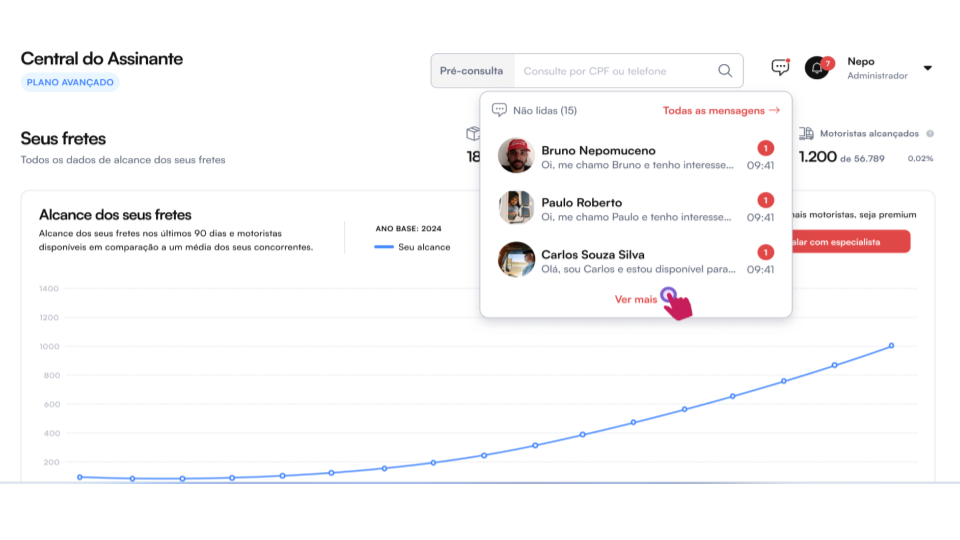Toggle the Seu alcance legend series
This screenshot has height=540, width=960.
412,247
